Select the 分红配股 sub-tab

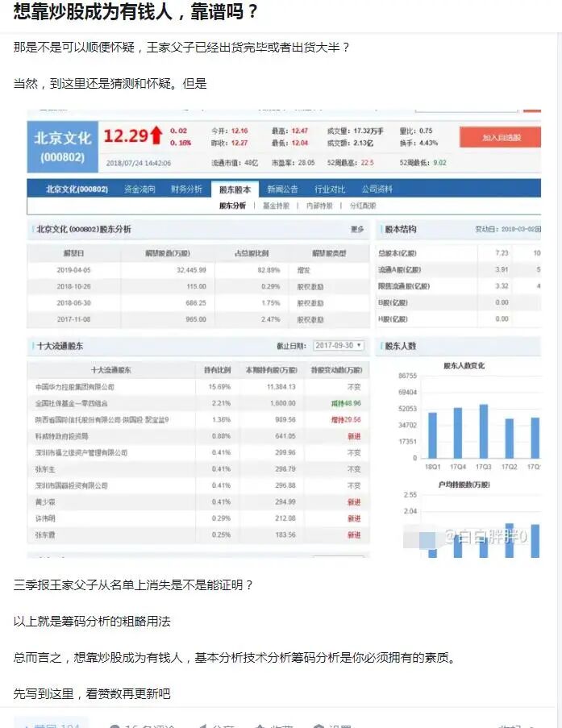(363, 206)
